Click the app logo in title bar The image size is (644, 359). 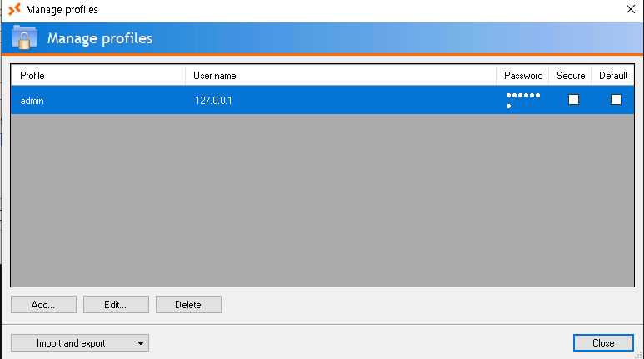14,9
